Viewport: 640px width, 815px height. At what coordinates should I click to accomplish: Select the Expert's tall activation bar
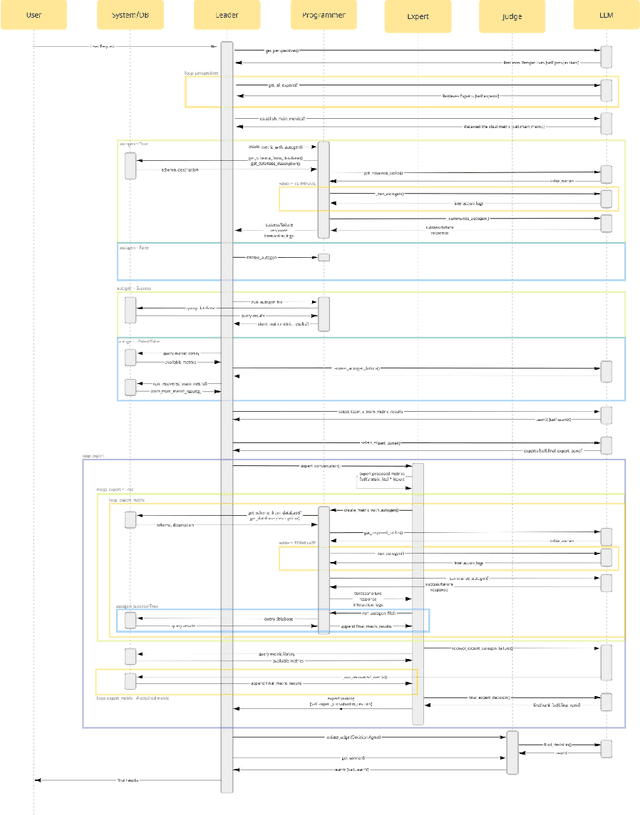point(418,590)
